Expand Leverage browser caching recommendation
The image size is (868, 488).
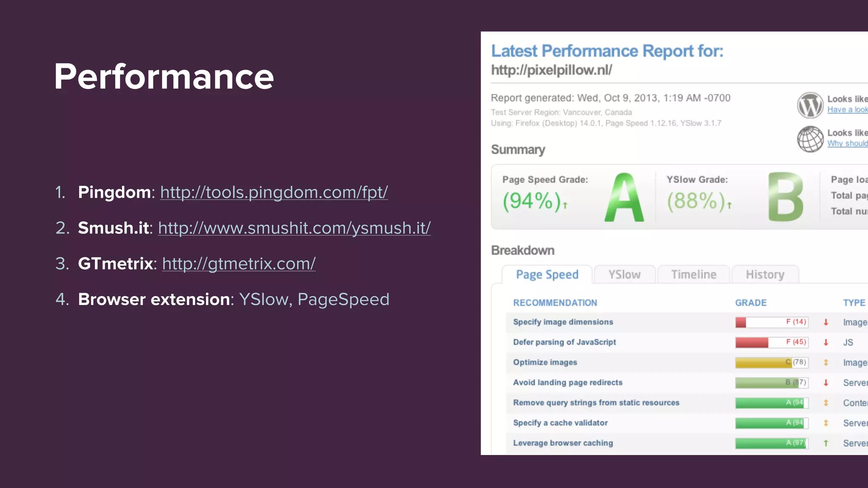[x=563, y=443]
